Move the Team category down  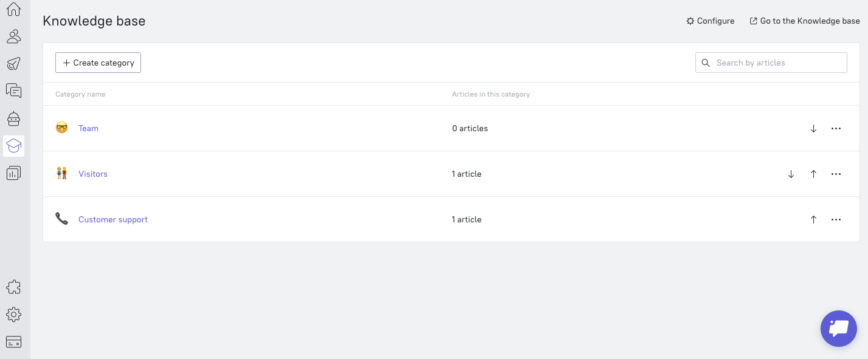(813, 129)
